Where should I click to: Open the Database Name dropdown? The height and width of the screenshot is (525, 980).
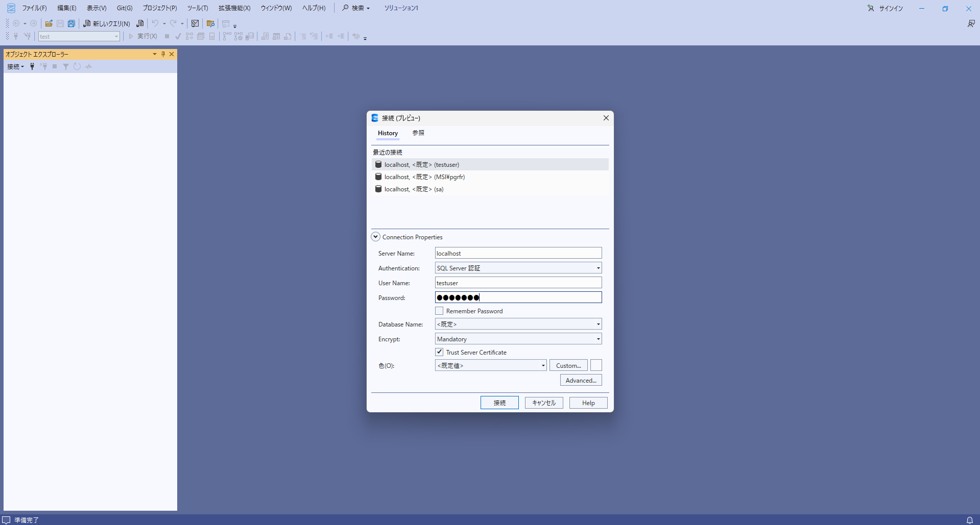pyautogui.click(x=597, y=323)
